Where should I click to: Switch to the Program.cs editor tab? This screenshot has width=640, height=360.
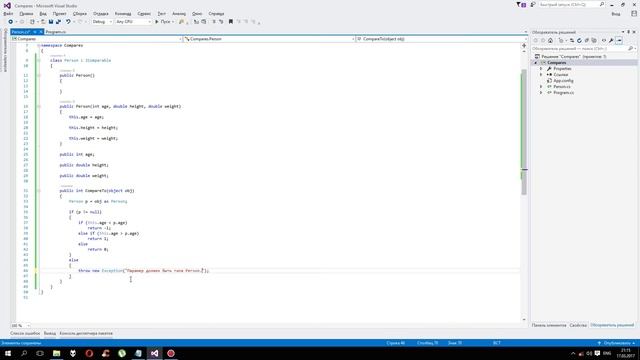56,32
